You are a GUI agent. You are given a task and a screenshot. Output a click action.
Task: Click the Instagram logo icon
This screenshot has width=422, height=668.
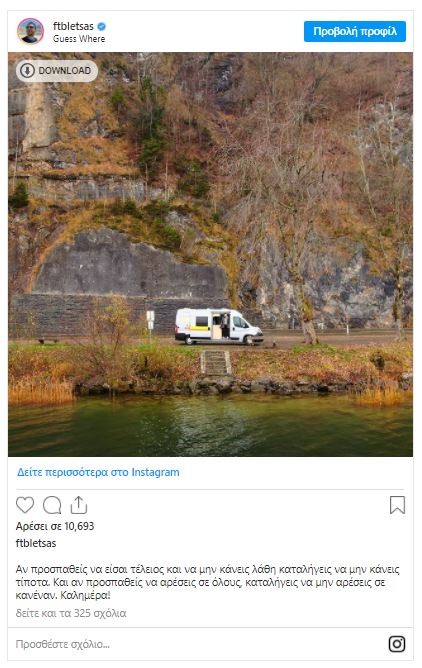396,644
